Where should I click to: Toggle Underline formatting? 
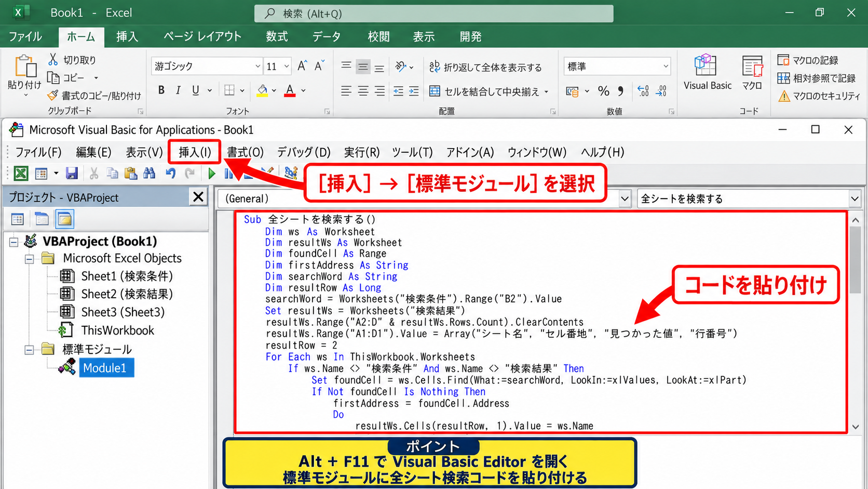(195, 90)
